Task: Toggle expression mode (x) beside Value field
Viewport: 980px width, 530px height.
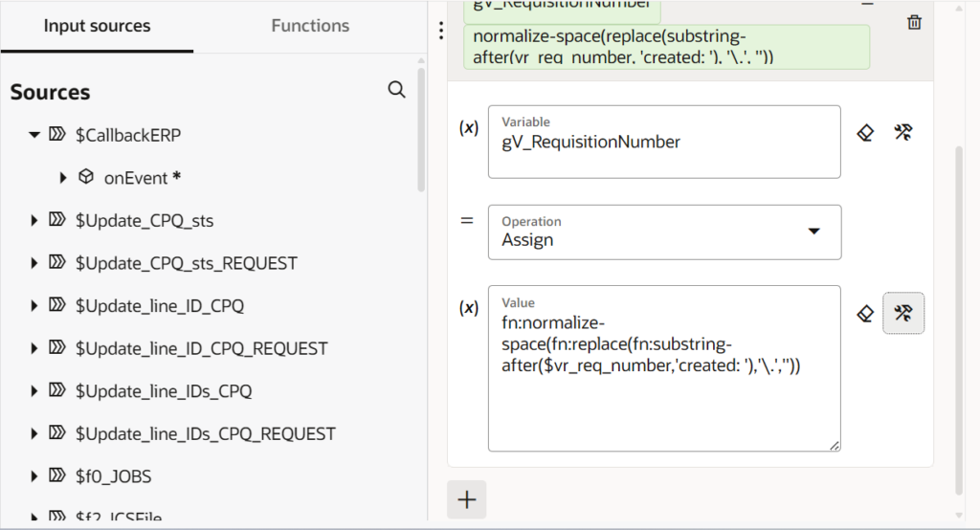Action: (x=469, y=308)
